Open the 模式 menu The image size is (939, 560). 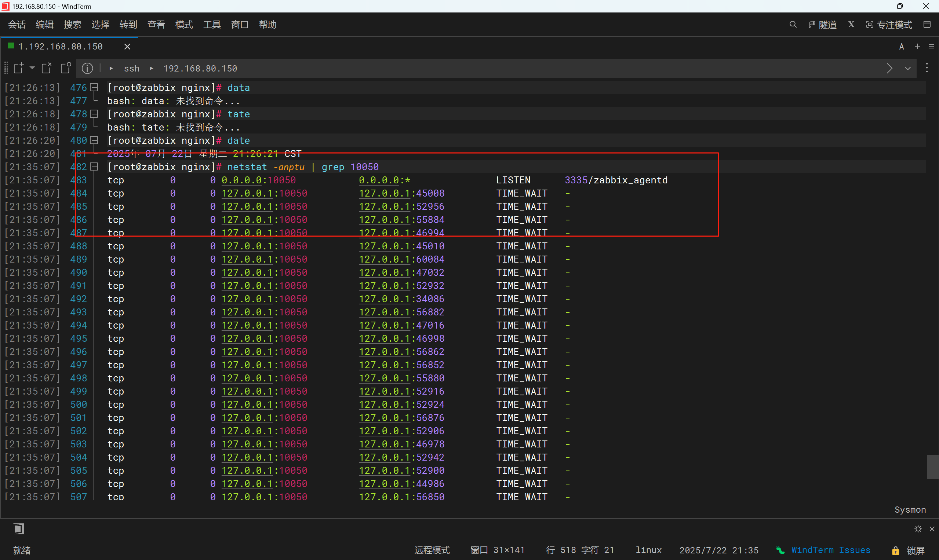coord(184,25)
